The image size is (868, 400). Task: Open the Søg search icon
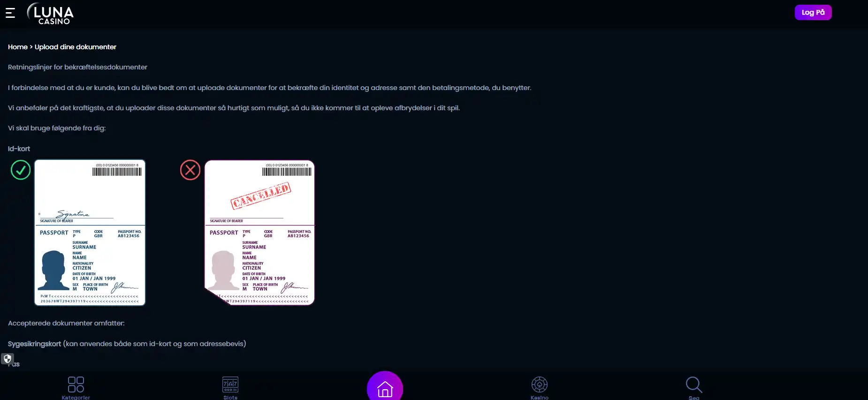[x=694, y=387]
